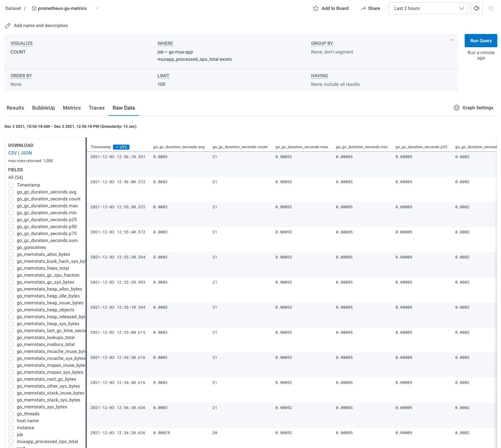Click the Add to Board star icon
The image size is (501, 448).
pos(315,8)
